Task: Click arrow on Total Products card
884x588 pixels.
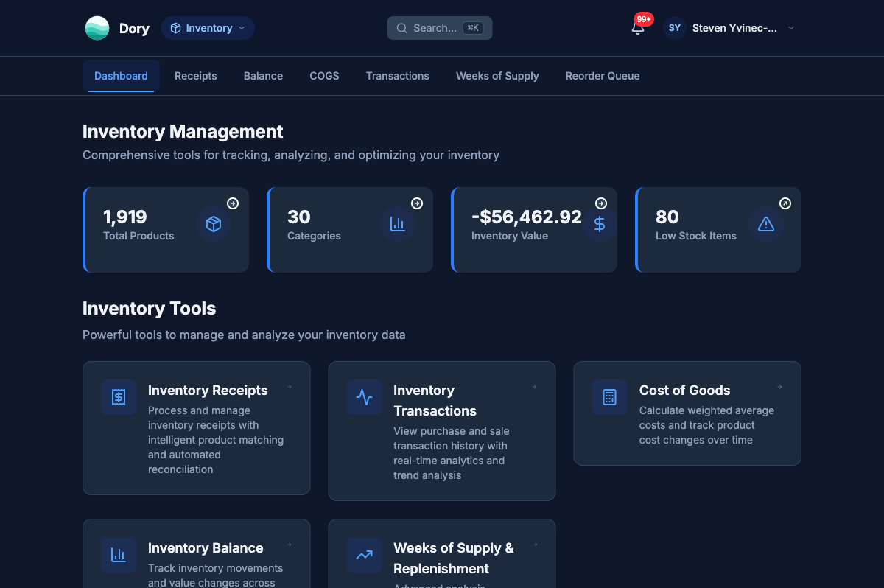Action: click(x=233, y=203)
